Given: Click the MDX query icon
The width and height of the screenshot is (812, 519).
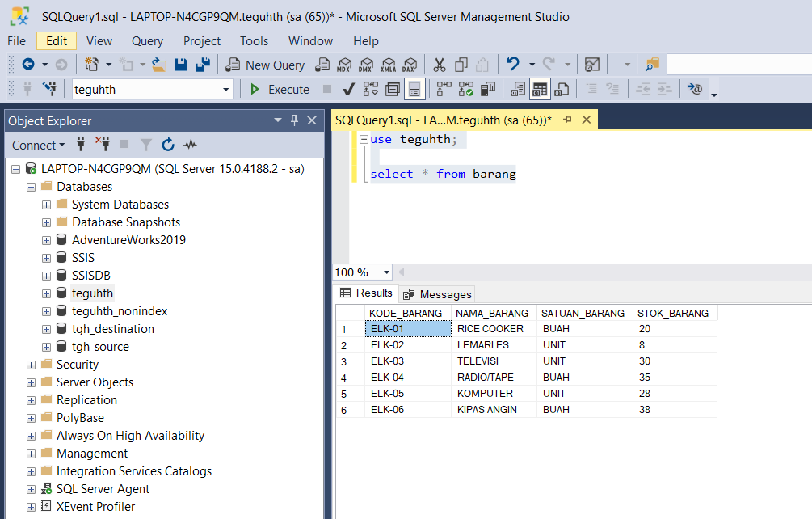Looking at the screenshot, I should tap(344, 65).
